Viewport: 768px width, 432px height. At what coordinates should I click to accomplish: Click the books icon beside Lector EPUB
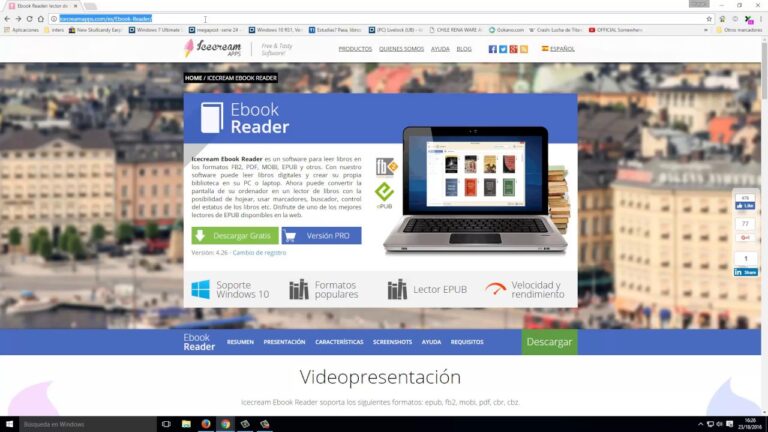pos(397,289)
